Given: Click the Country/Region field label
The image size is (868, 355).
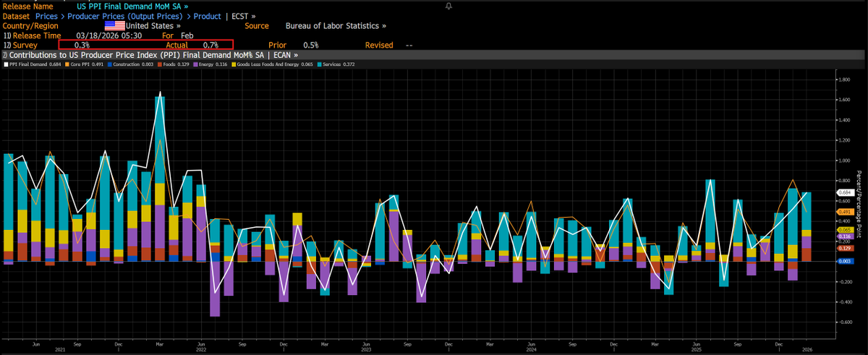Looking at the screenshot, I should pos(32,25).
